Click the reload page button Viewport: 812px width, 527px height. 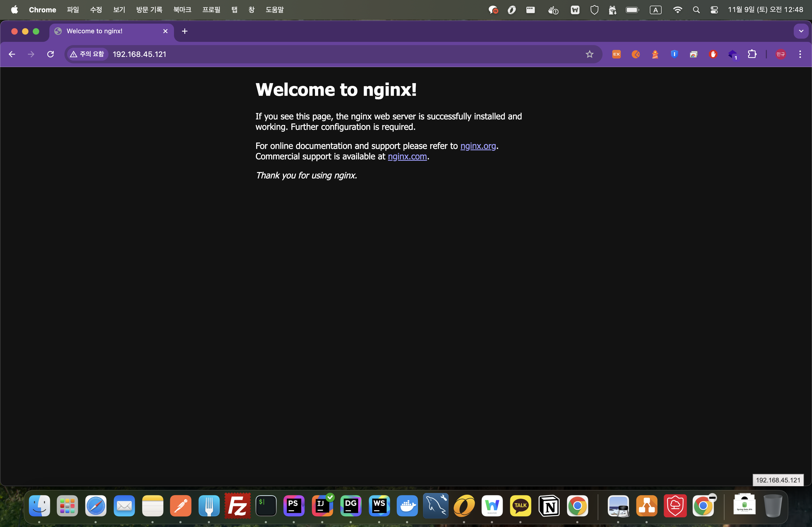tap(50, 54)
